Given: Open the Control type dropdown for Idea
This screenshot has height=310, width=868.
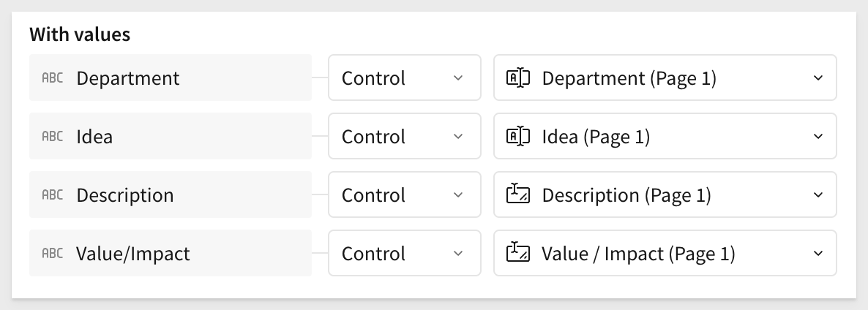Looking at the screenshot, I should click(405, 136).
